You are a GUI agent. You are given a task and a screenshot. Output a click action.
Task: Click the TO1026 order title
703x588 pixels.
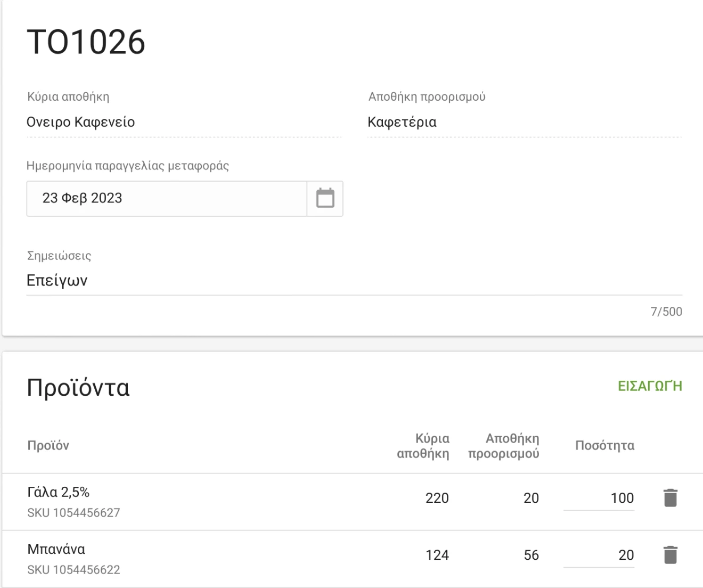(86, 42)
